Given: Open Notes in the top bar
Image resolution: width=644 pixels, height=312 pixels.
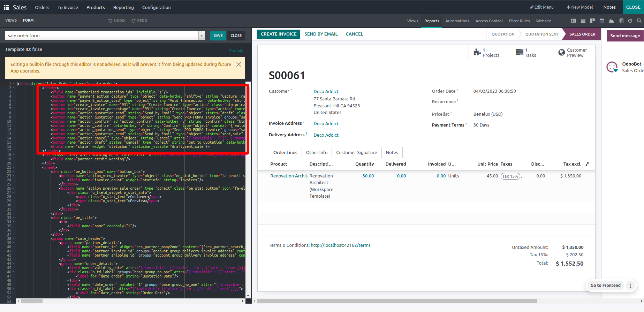Looking at the screenshot, I should coord(609,7).
